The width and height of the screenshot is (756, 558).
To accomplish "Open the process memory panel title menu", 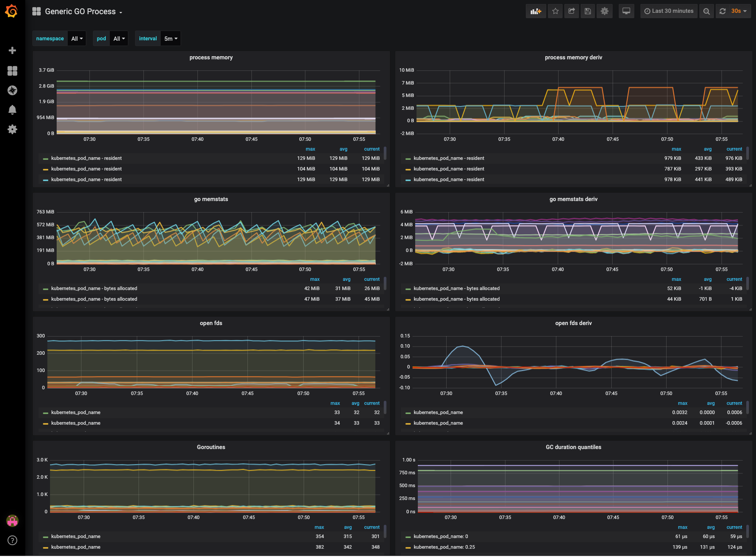I will pyautogui.click(x=211, y=58).
